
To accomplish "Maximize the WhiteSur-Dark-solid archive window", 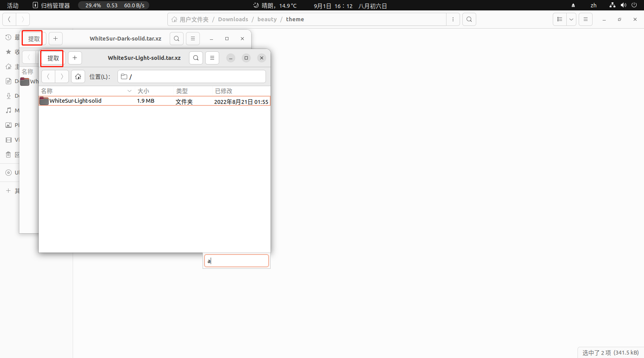I will pos(227,39).
